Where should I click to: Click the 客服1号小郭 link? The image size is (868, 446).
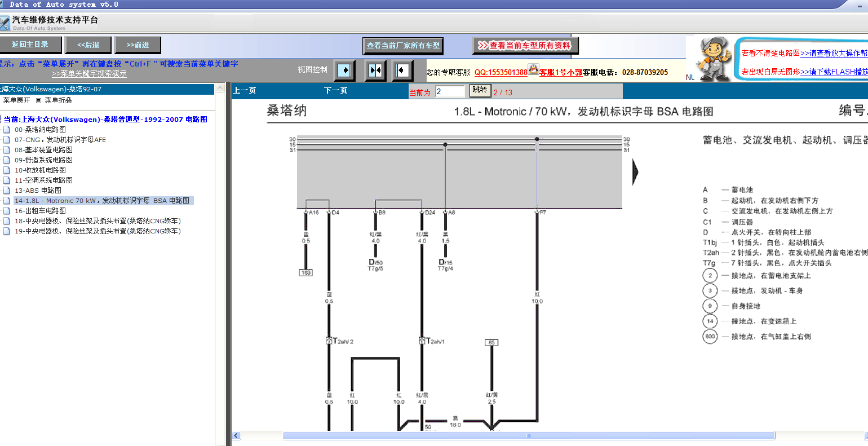[561, 72]
